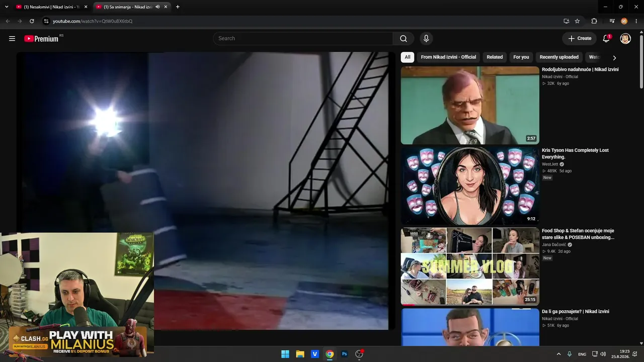Install the app from the address bar

[x=567, y=21]
